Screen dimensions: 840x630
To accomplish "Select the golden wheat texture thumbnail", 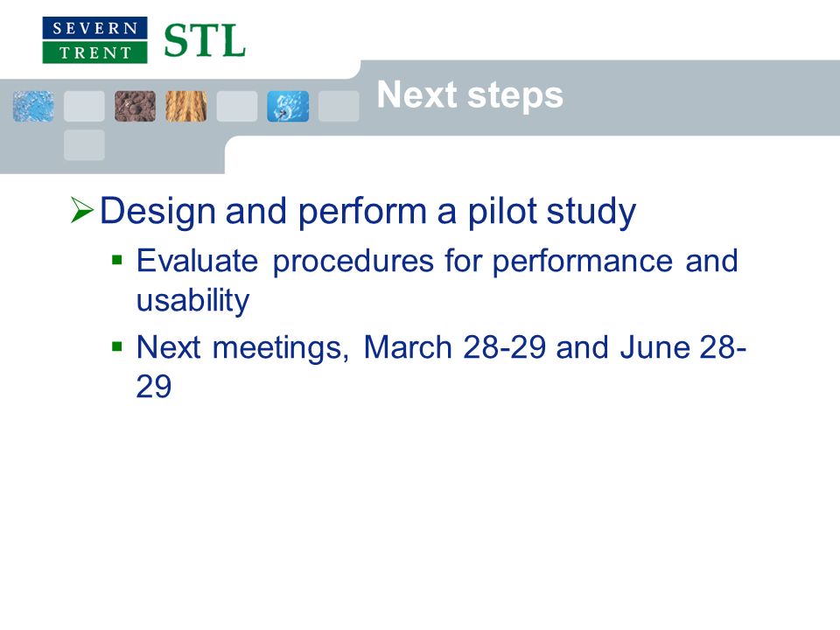I will point(185,106).
